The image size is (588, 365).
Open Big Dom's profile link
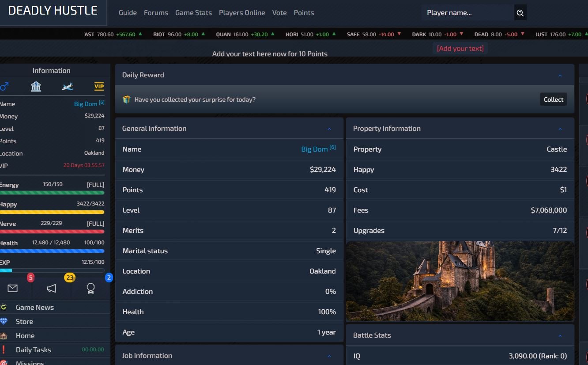314,149
